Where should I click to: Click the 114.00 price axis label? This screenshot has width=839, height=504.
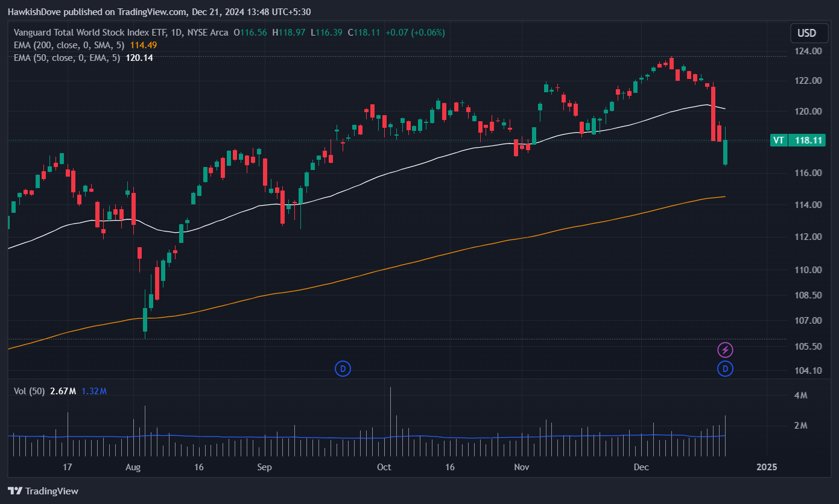pos(808,205)
